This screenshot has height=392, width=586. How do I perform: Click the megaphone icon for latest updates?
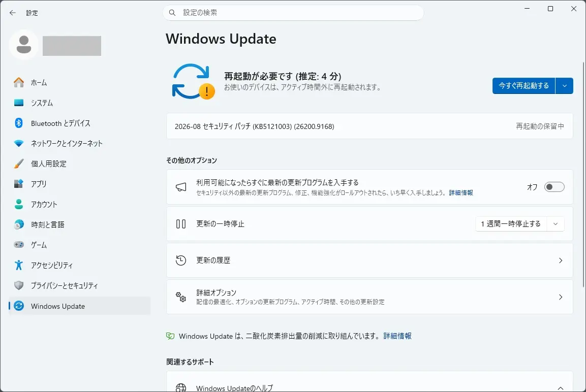click(x=181, y=187)
